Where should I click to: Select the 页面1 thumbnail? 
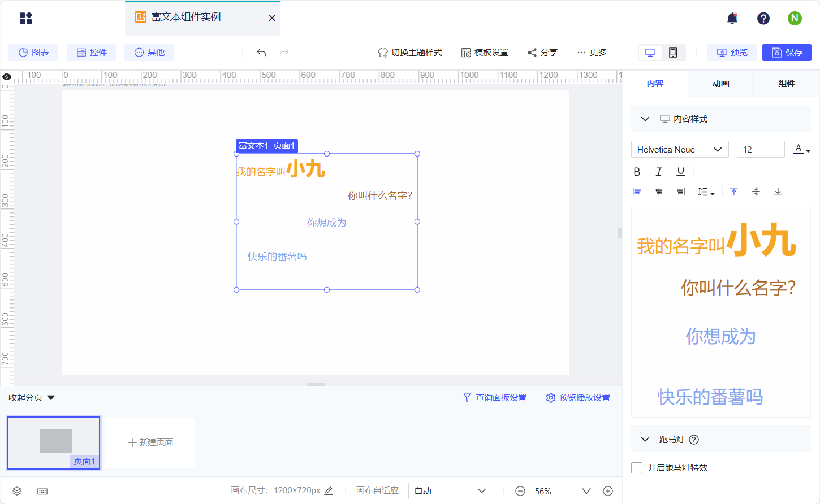click(x=54, y=443)
